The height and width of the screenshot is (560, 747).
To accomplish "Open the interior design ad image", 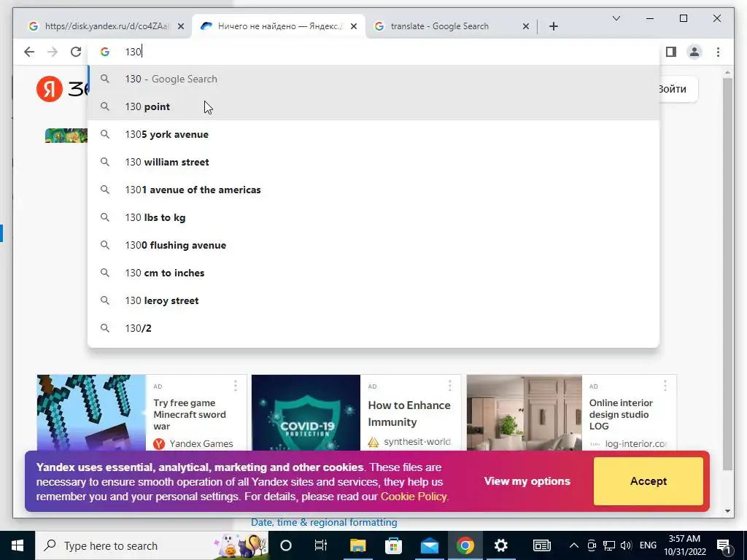I will [524, 413].
